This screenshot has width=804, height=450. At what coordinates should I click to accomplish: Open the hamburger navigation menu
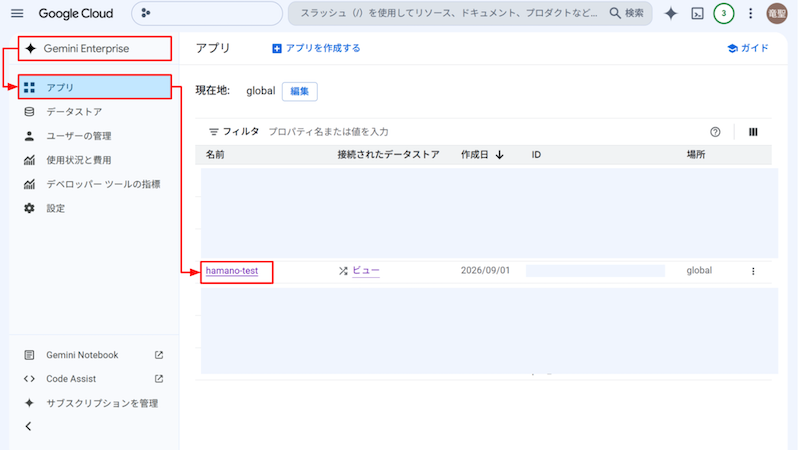pyautogui.click(x=17, y=13)
